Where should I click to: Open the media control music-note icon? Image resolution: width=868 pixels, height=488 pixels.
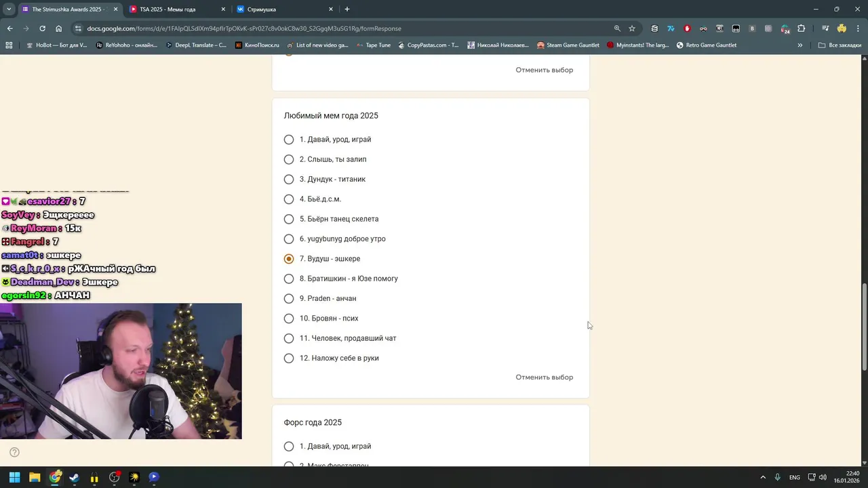(825, 28)
